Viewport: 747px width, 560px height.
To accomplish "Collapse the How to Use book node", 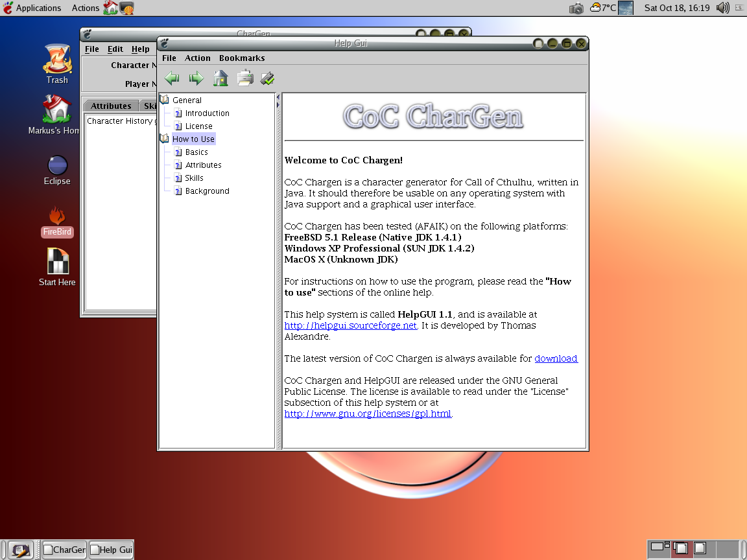I will point(164,139).
